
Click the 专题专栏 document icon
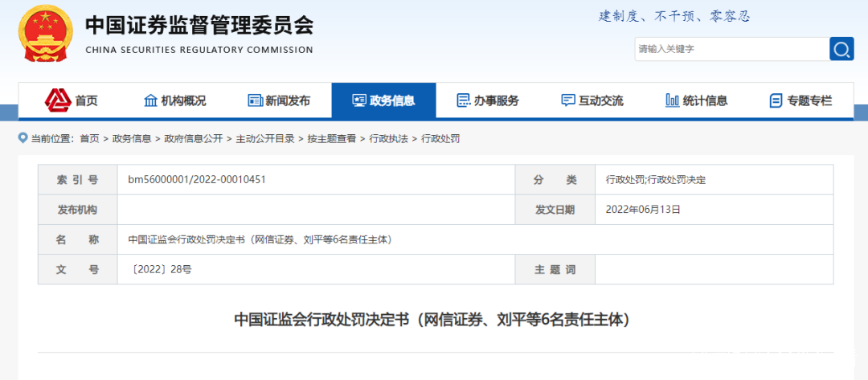click(x=776, y=100)
